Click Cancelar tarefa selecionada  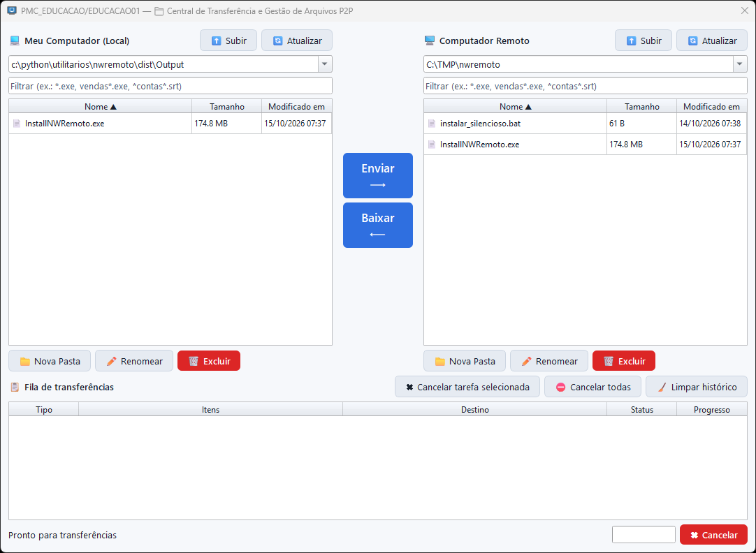467,387
